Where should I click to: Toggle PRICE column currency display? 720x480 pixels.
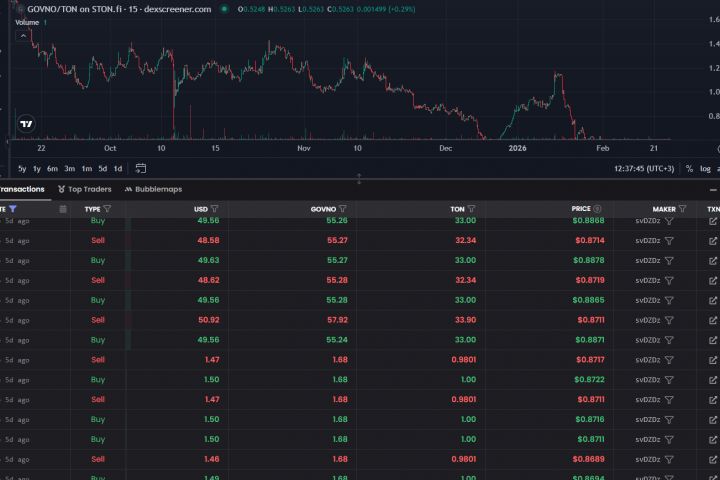597,209
